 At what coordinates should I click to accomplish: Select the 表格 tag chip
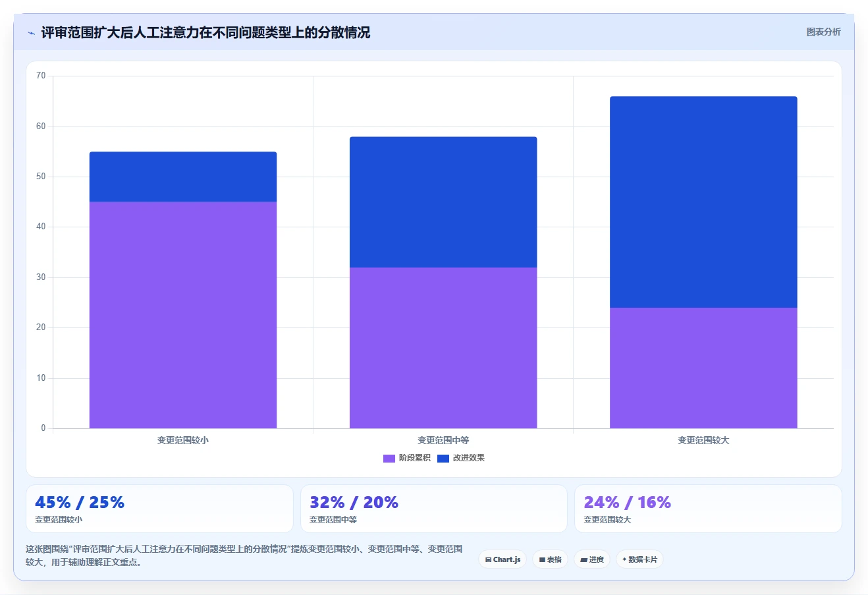pyautogui.click(x=550, y=559)
